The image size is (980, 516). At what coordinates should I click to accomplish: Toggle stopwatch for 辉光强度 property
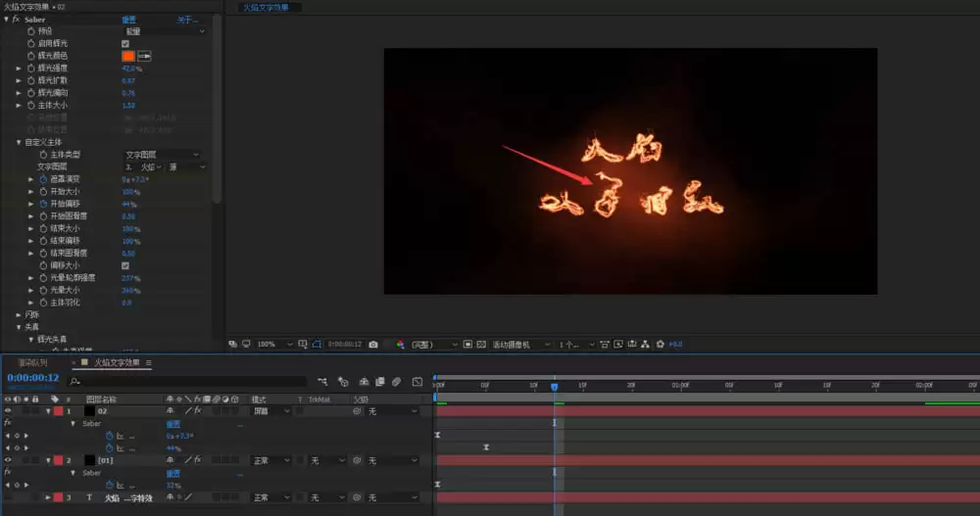coord(30,69)
